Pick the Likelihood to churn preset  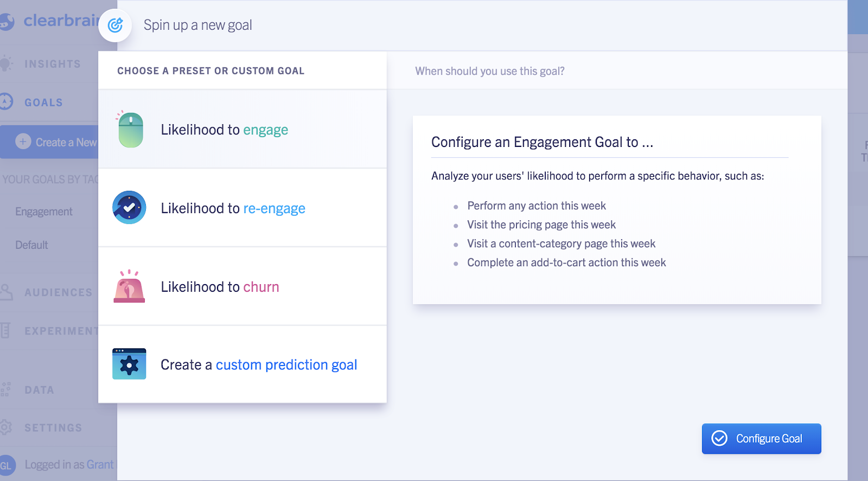click(x=242, y=286)
